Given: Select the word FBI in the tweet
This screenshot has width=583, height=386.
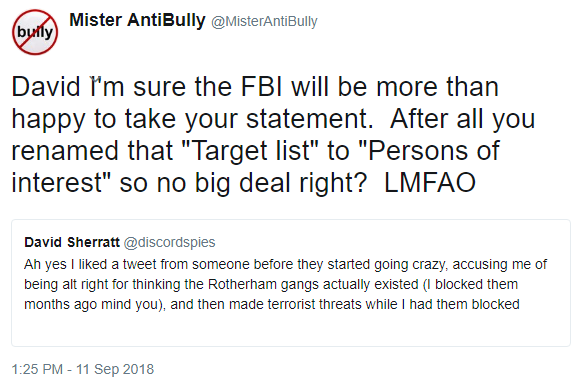Looking at the screenshot, I should coord(261,87).
